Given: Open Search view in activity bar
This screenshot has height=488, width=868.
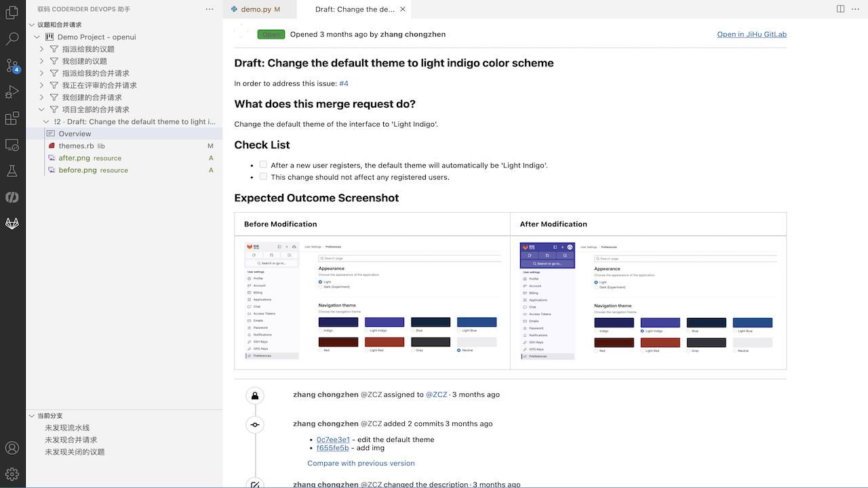Looking at the screenshot, I should tap(12, 39).
